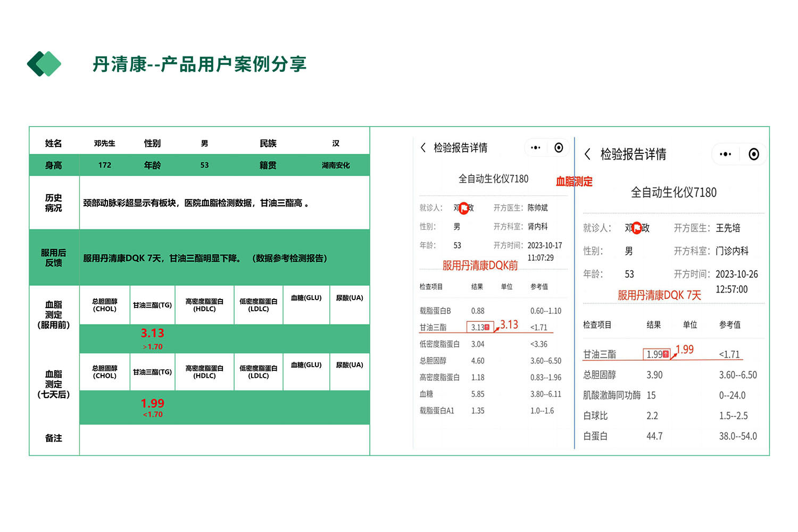Viewport: 798px width, 532px height.
Task: Click the 总胆固醇 result 3.90
Action: (x=654, y=375)
